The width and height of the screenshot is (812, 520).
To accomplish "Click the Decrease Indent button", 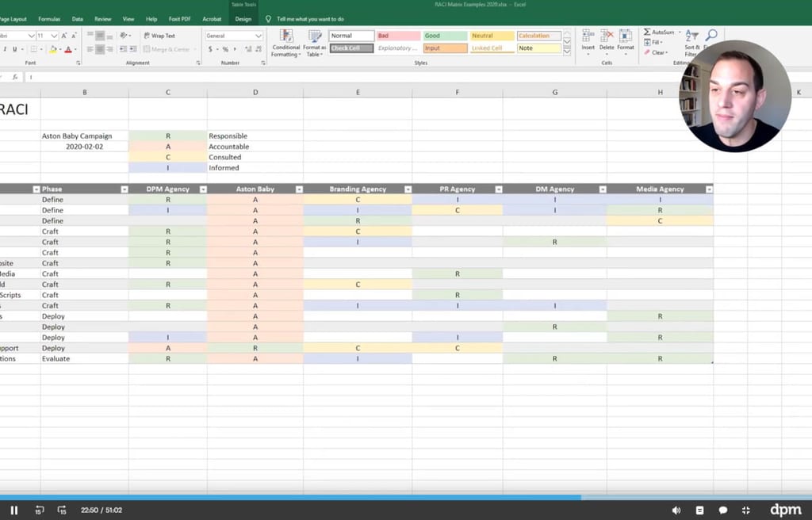I will 123,49.
